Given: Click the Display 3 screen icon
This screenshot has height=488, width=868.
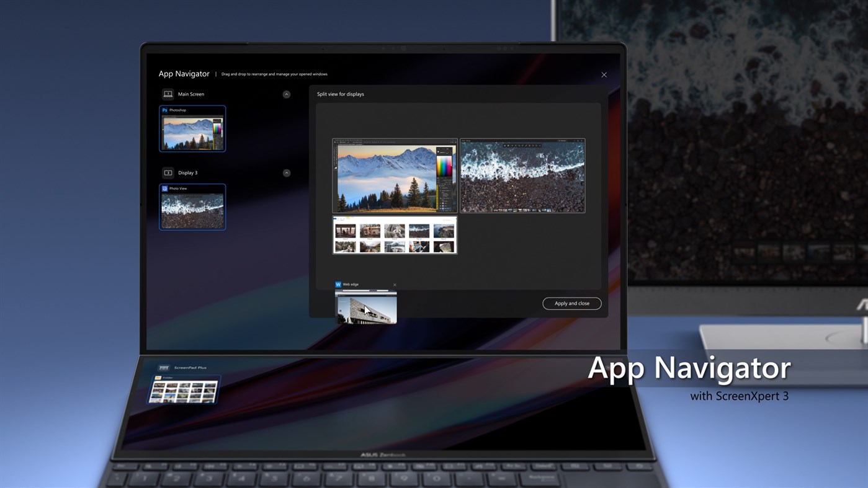Looking at the screenshot, I should 167,172.
